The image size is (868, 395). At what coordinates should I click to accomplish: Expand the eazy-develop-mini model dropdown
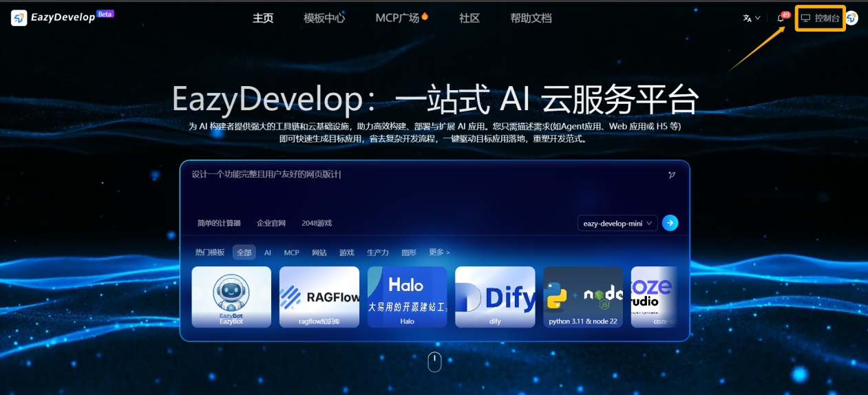click(617, 223)
